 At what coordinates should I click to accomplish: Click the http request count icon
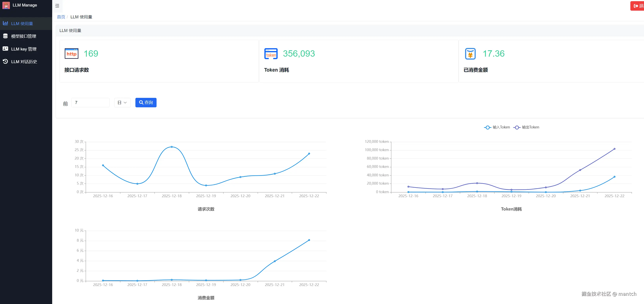click(x=72, y=54)
